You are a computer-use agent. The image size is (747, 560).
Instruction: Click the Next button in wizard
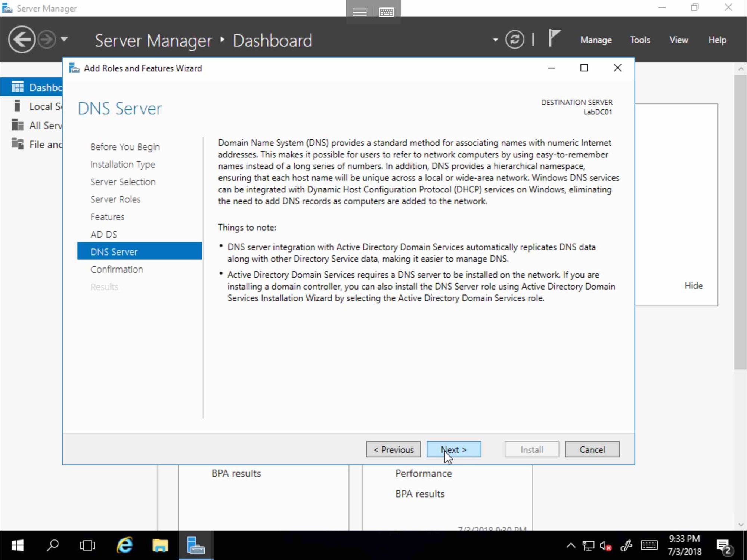tap(453, 449)
